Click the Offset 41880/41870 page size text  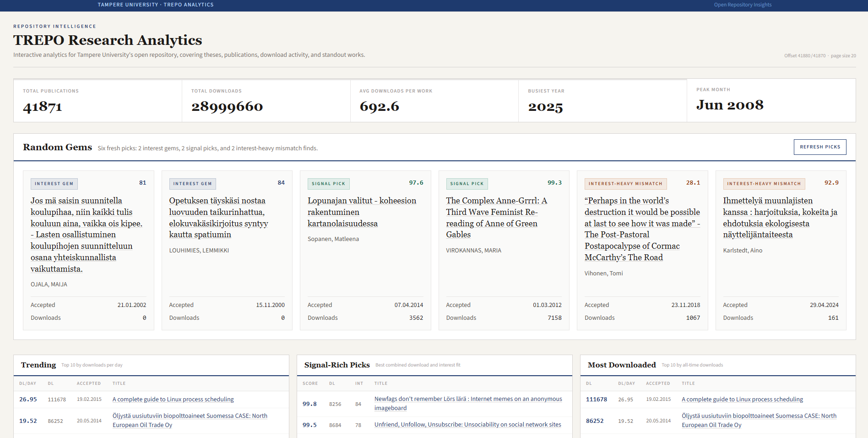(x=820, y=56)
